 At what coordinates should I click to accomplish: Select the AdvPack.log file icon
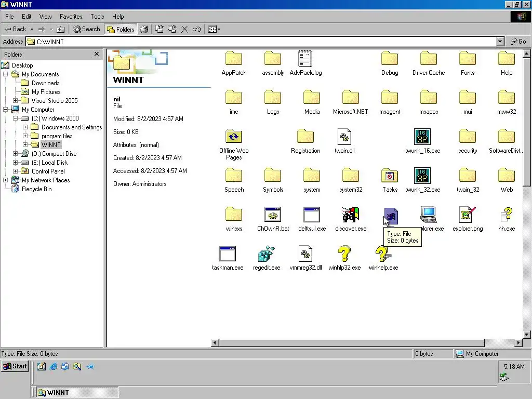305,59
